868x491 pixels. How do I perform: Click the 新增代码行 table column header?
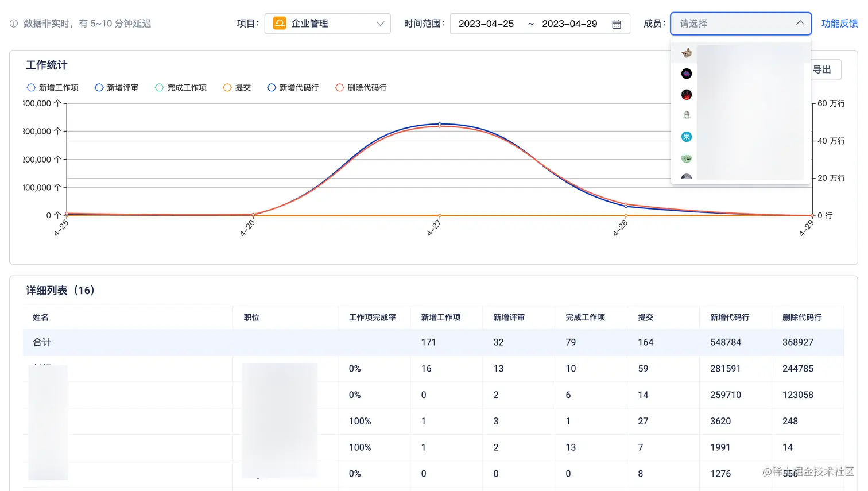tap(730, 318)
